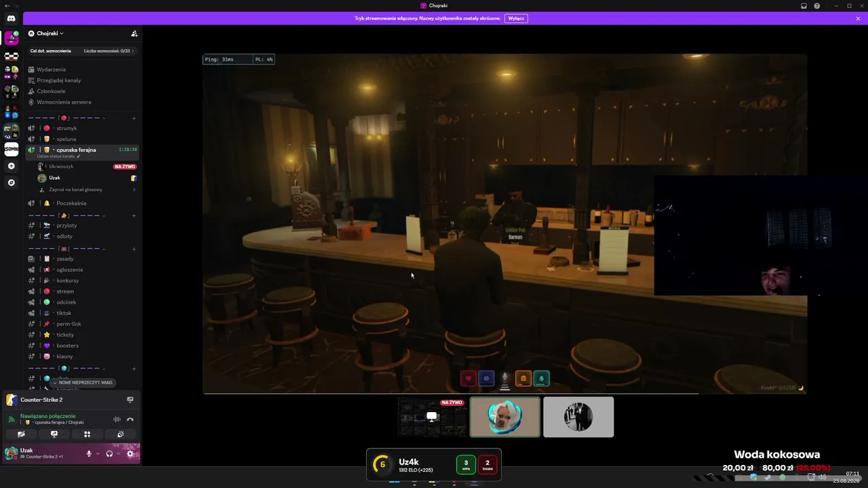Invite people to the Chojraki server
The width and height of the screenshot is (868, 488).
click(x=134, y=33)
